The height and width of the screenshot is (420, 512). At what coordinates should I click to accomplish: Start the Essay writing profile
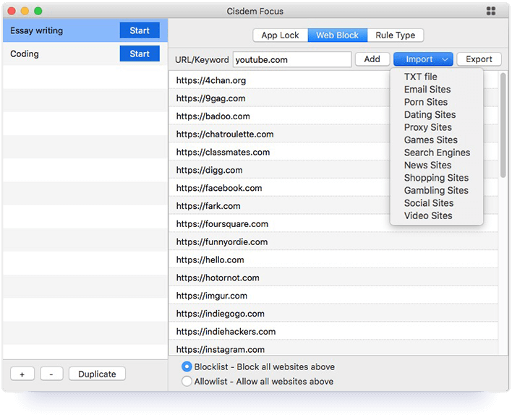pos(140,30)
